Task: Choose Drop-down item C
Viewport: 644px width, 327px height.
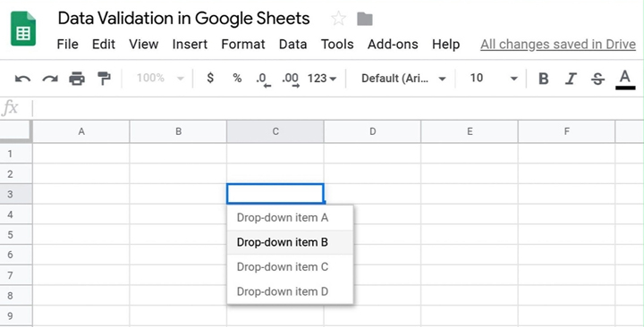Action: point(290,266)
